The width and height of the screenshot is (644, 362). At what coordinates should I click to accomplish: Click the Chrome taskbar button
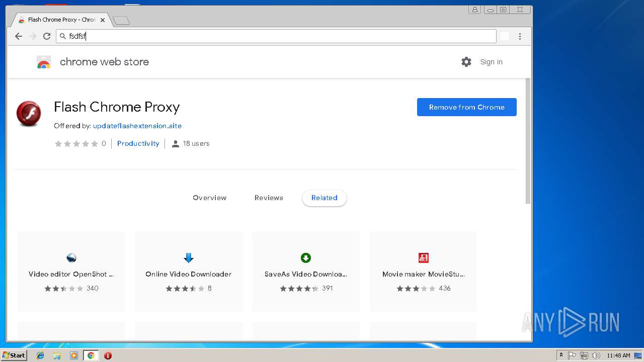(x=91, y=355)
